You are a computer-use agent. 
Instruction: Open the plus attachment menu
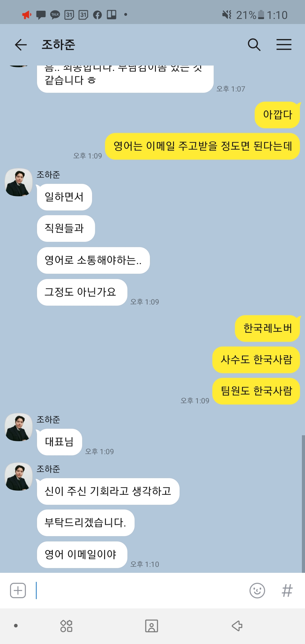pos(18,590)
